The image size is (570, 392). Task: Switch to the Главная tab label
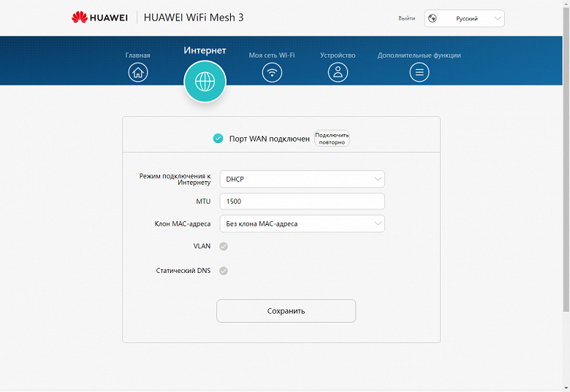pyautogui.click(x=138, y=55)
